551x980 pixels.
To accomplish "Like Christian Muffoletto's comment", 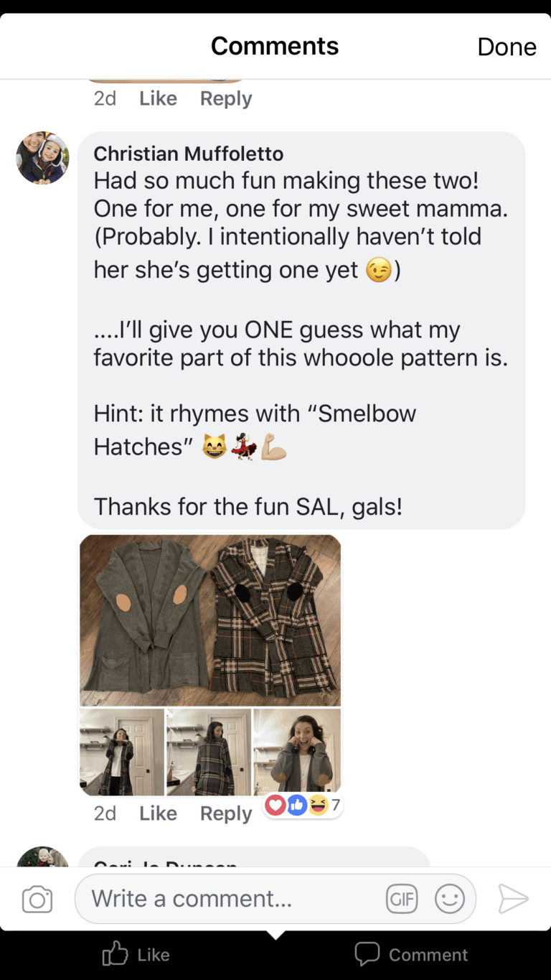I will (158, 813).
